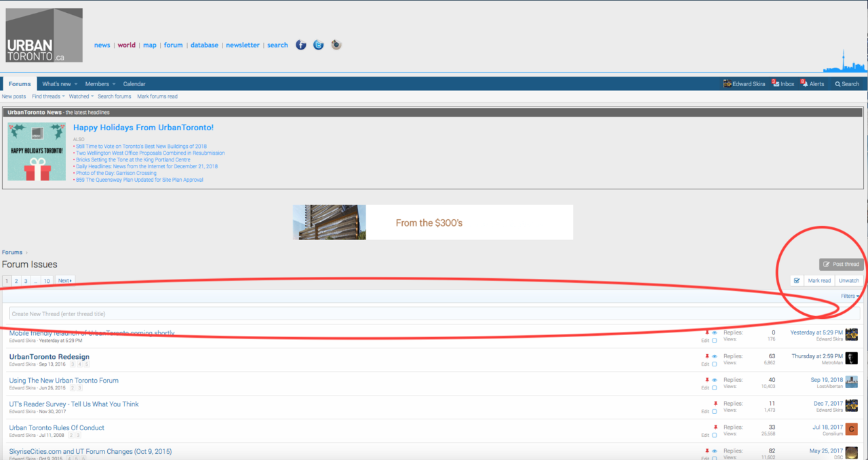Tick the checkbox on UT's Reader Survey row

(714, 412)
